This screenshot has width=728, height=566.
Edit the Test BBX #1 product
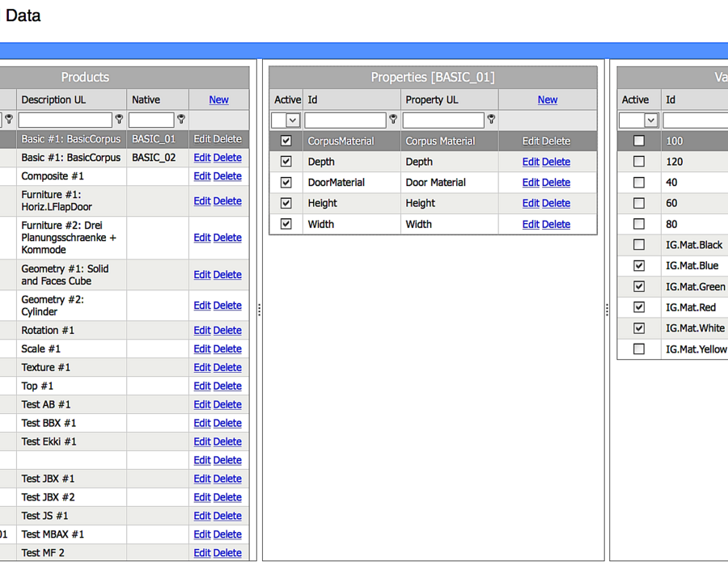coord(202,423)
